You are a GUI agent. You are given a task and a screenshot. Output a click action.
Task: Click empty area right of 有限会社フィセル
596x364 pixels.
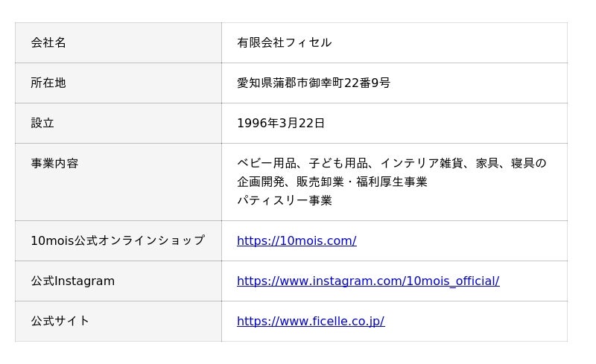[450, 42]
